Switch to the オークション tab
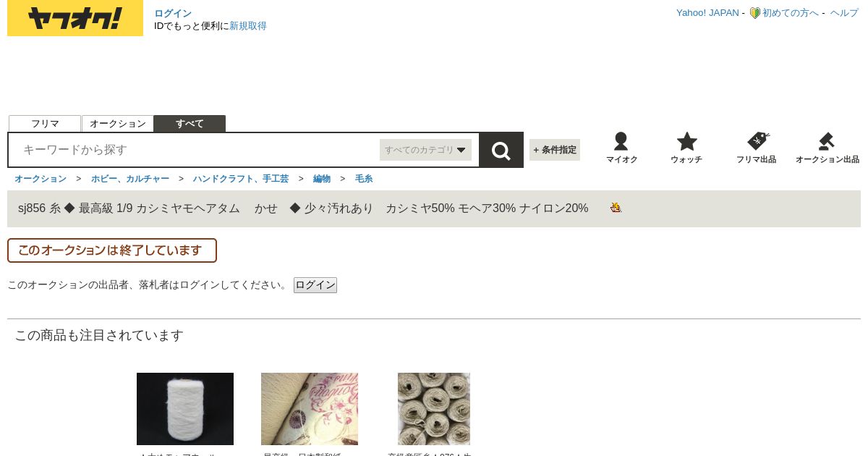868x456 pixels. pyautogui.click(x=118, y=124)
